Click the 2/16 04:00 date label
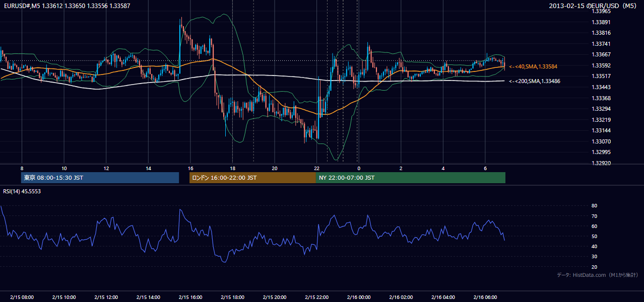 (x=443, y=297)
